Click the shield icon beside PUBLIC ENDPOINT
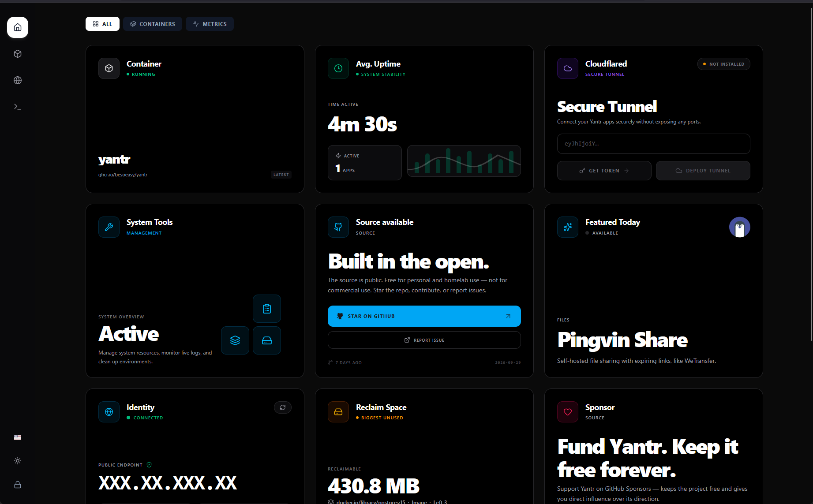Screen dimensions: 813x504 click(149, 465)
